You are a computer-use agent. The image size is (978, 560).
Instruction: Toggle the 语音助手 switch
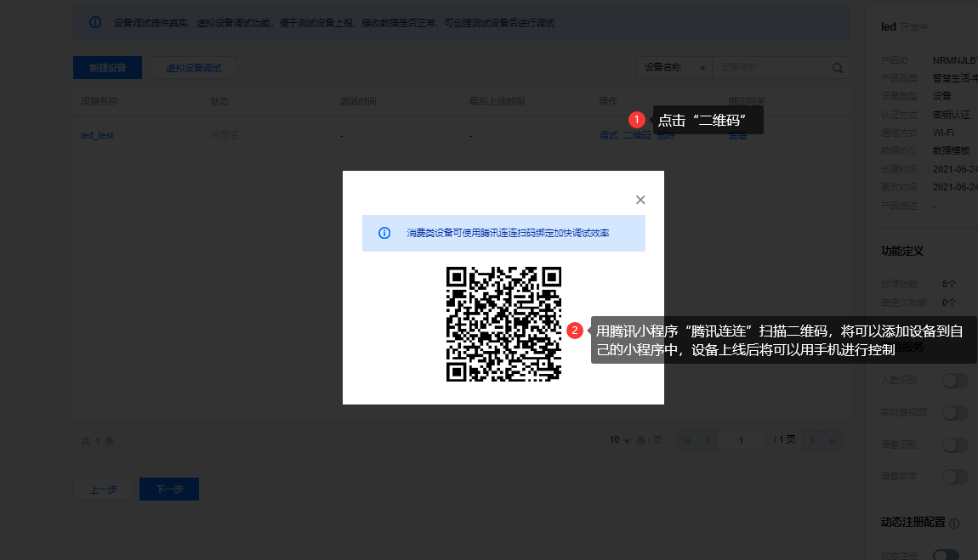tap(955, 477)
